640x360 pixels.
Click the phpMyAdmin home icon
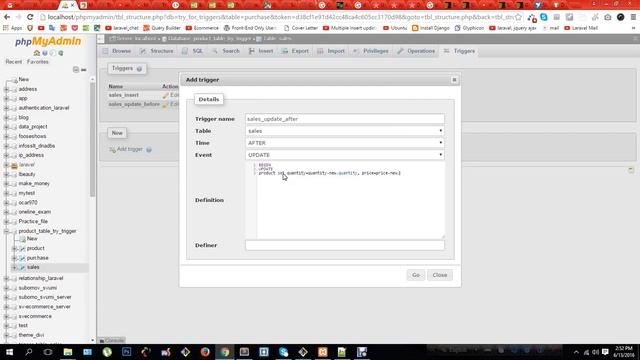(37, 53)
